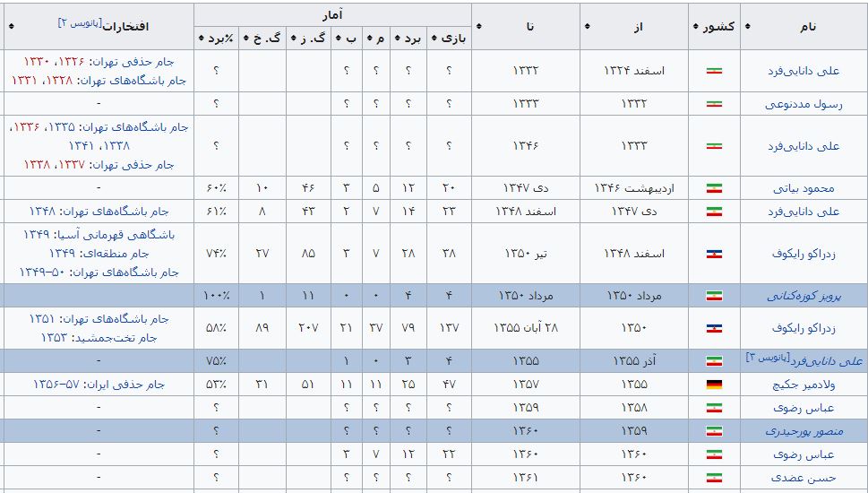Click the Iran flag beside منصور پورحیدری
This screenshot has height=493, width=868.
714,431
